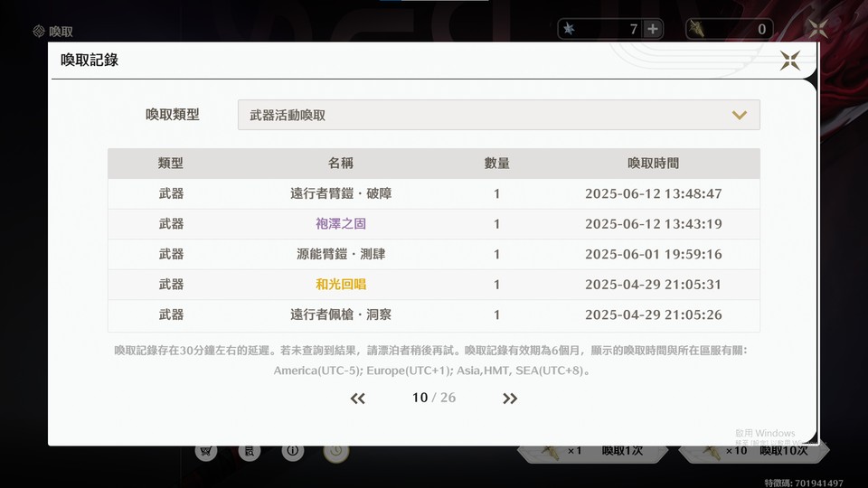Open the 喚取類型 dropdown
Image resolution: width=868 pixels, height=488 pixels.
click(499, 115)
